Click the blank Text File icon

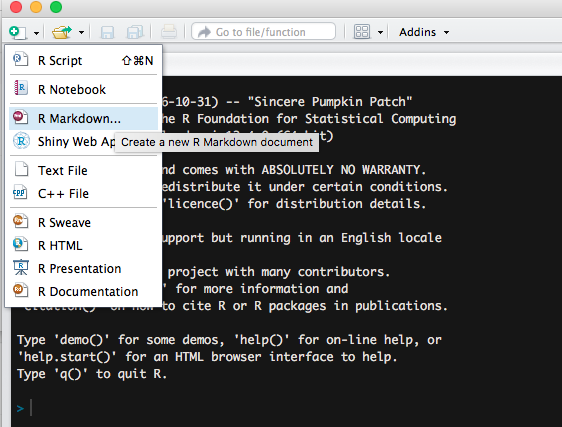pyautogui.click(x=21, y=169)
